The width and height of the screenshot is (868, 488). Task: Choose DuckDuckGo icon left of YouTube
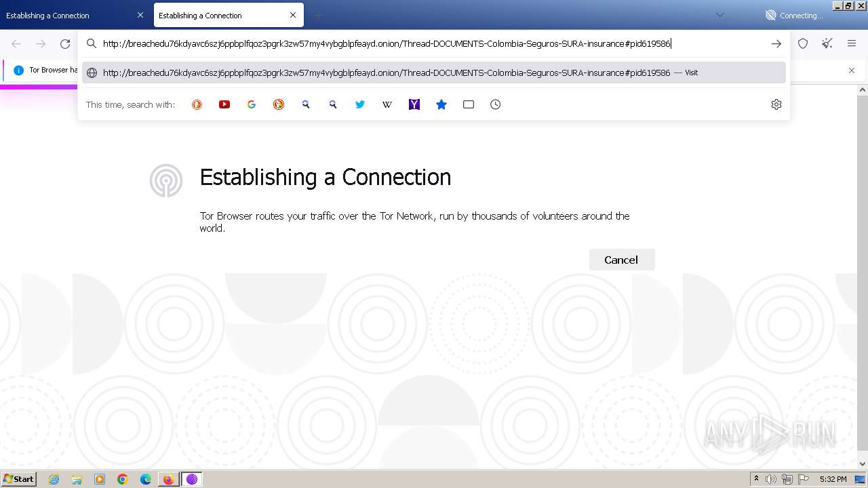tap(197, 104)
